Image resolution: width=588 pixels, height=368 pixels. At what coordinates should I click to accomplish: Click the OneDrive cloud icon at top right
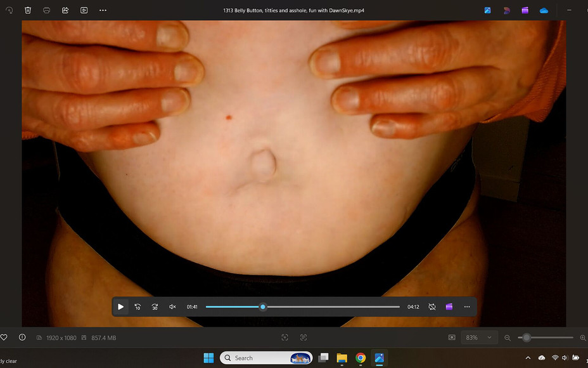pos(544,10)
